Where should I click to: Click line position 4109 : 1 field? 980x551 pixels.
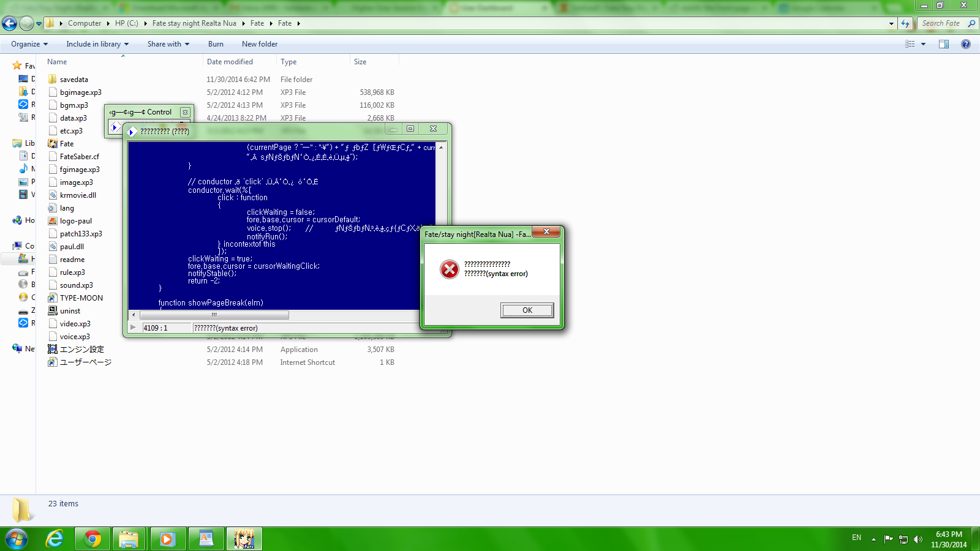pyautogui.click(x=167, y=328)
